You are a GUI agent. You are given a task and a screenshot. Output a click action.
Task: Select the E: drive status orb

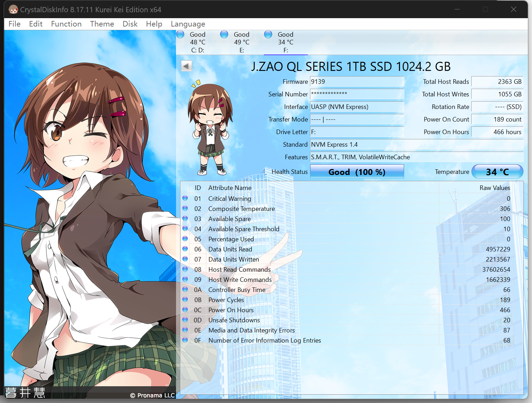tap(224, 34)
